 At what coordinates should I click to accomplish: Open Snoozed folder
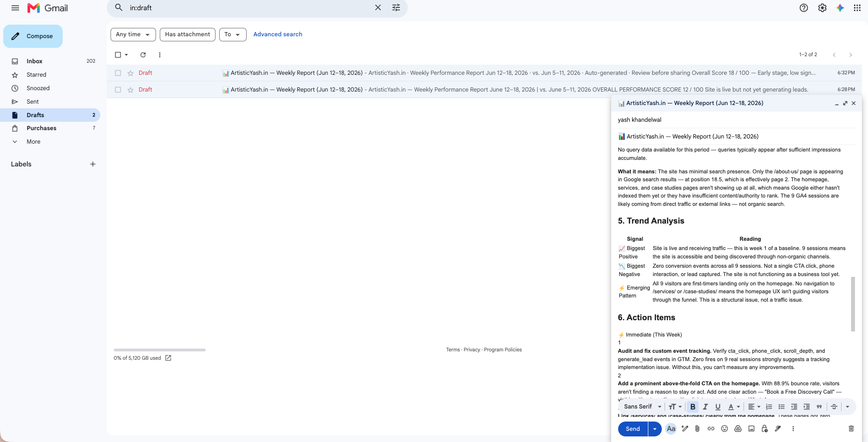click(50, 88)
